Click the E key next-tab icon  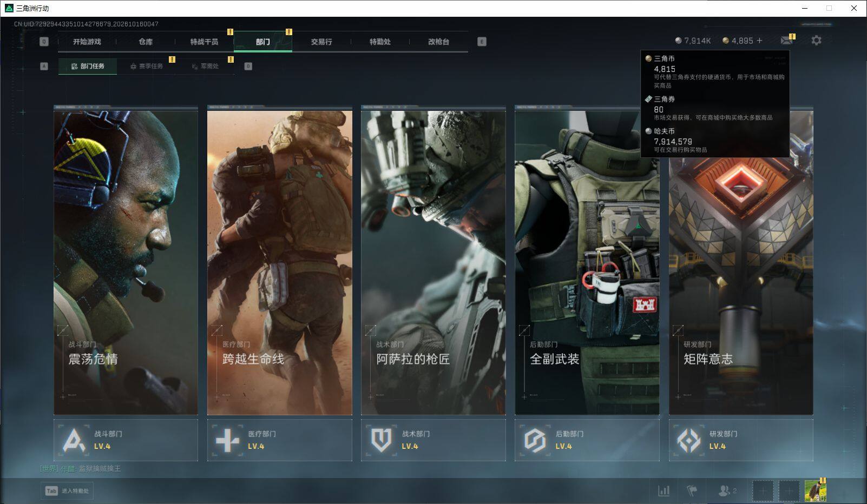(x=482, y=42)
